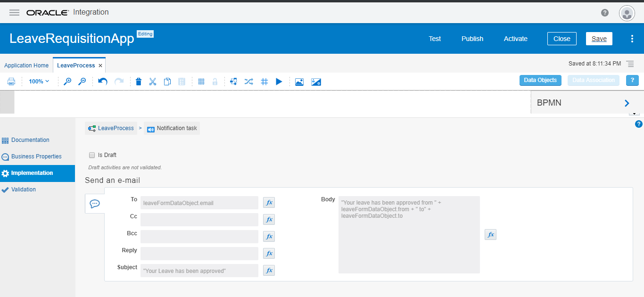Image resolution: width=644 pixels, height=297 pixels.
Task: Undo the last action
Action: (x=103, y=82)
